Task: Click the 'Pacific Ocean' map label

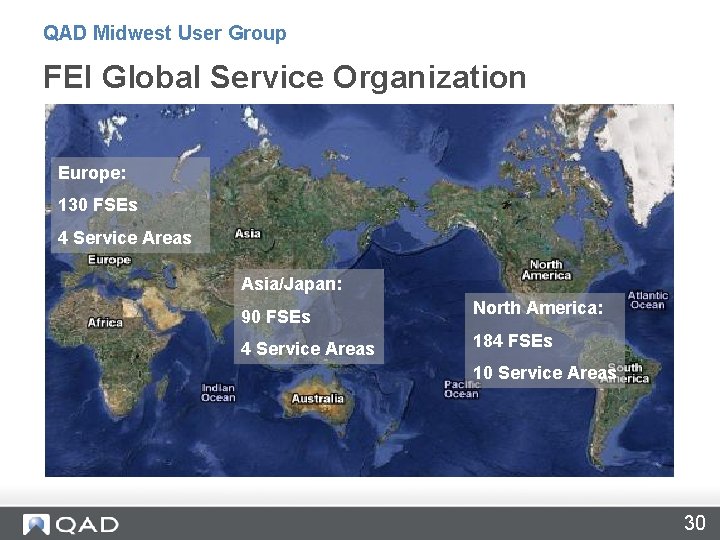Action: pos(462,389)
